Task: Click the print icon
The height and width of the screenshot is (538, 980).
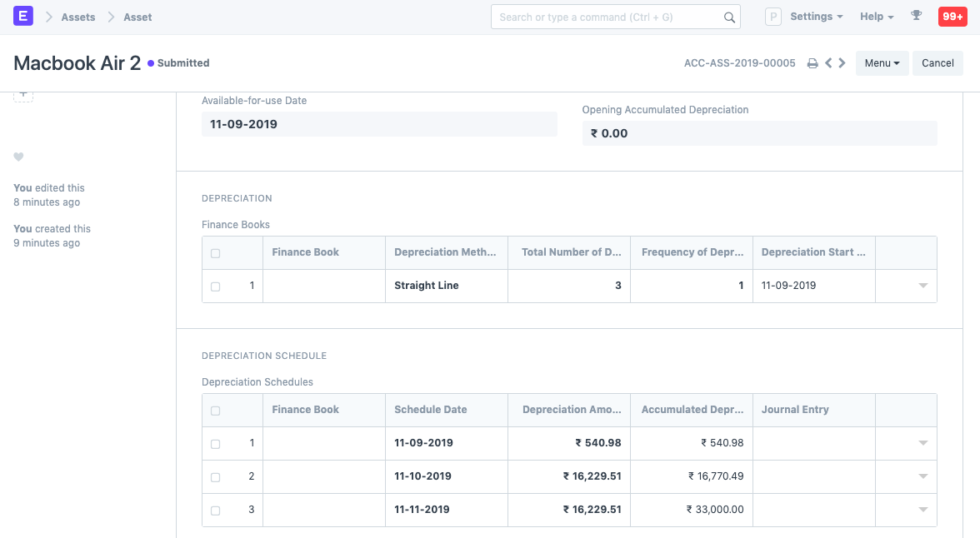Action: pyautogui.click(x=812, y=63)
